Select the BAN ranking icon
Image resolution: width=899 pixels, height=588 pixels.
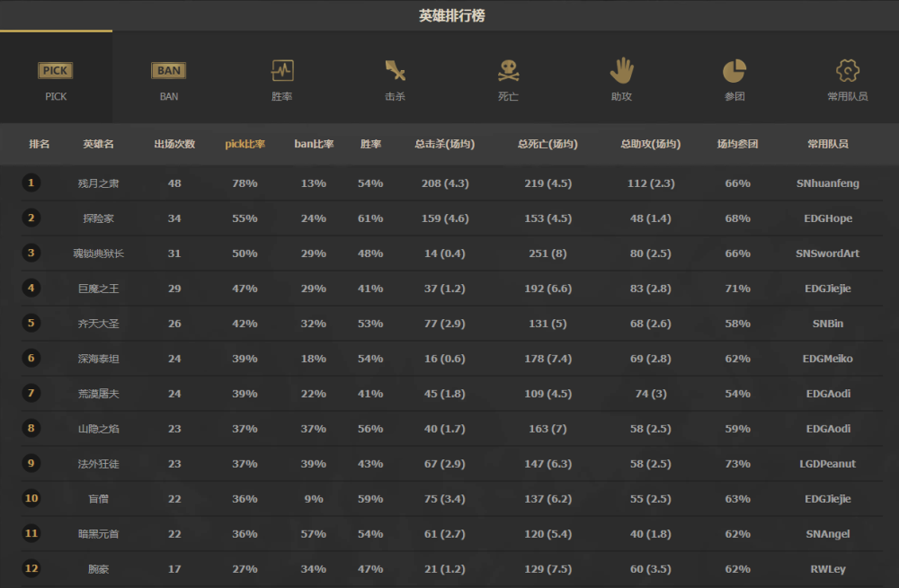[x=169, y=70]
